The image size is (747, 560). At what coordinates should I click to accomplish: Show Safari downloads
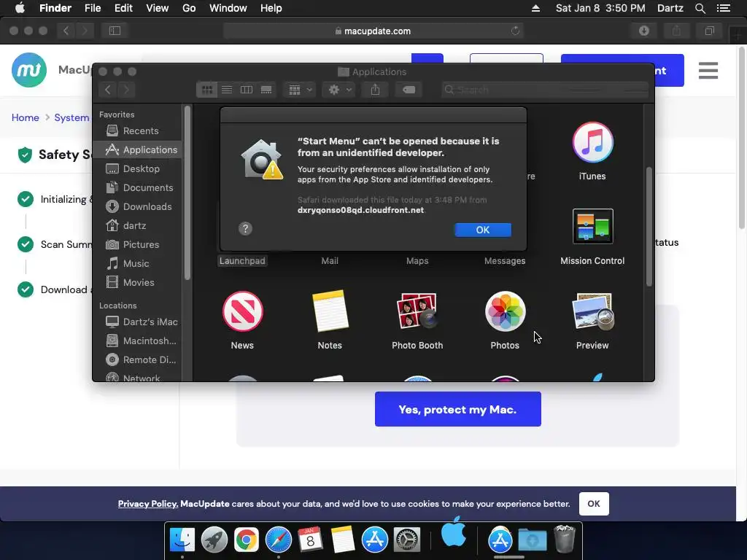[x=644, y=31]
